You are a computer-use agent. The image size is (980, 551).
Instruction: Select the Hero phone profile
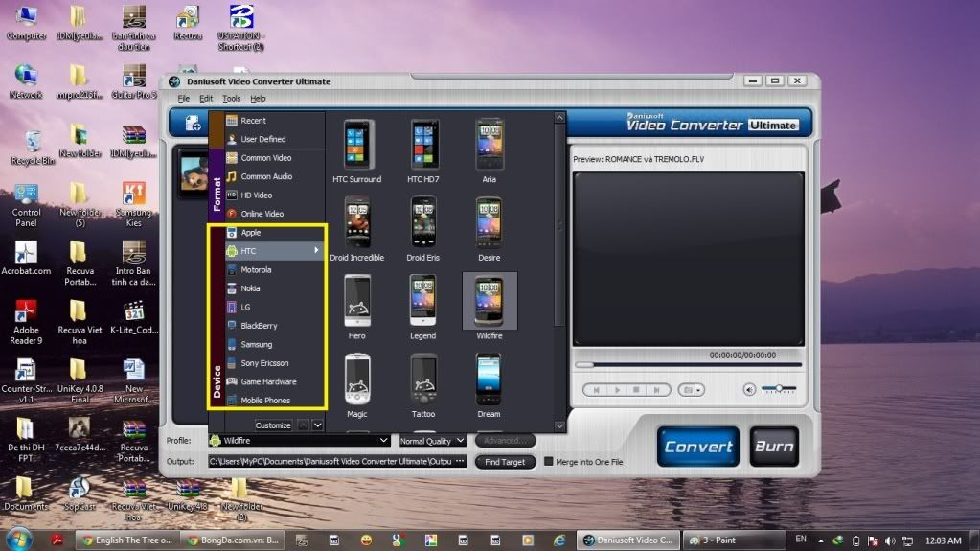point(357,308)
